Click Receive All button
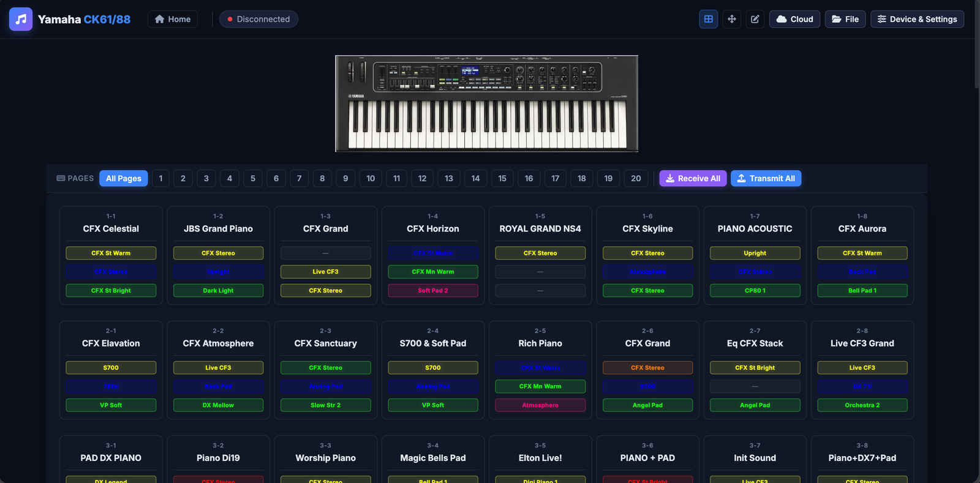Image resolution: width=980 pixels, height=483 pixels. pos(693,178)
